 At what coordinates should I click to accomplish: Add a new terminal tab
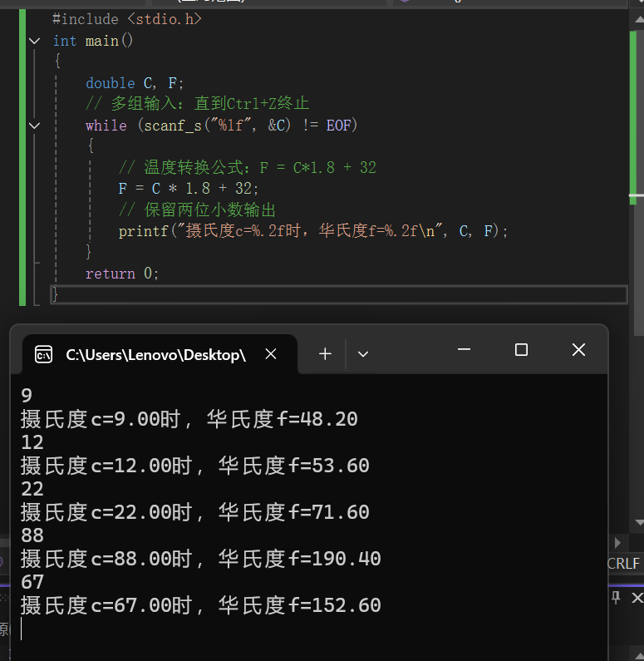[x=325, y=354]
